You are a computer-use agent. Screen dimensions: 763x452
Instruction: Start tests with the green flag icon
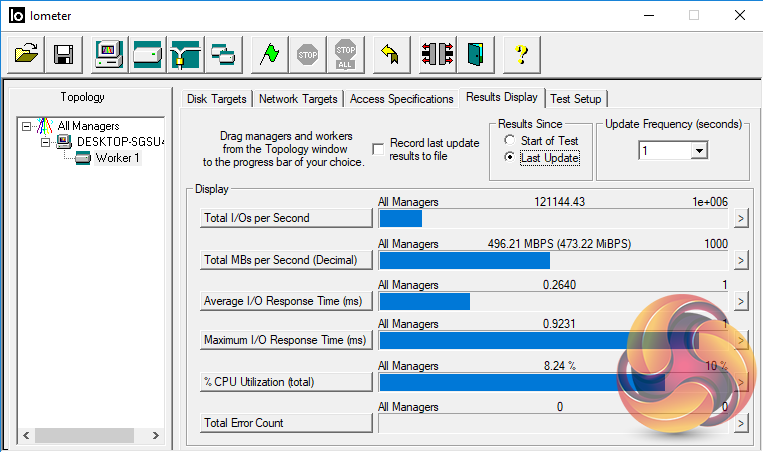click(268, 54)
